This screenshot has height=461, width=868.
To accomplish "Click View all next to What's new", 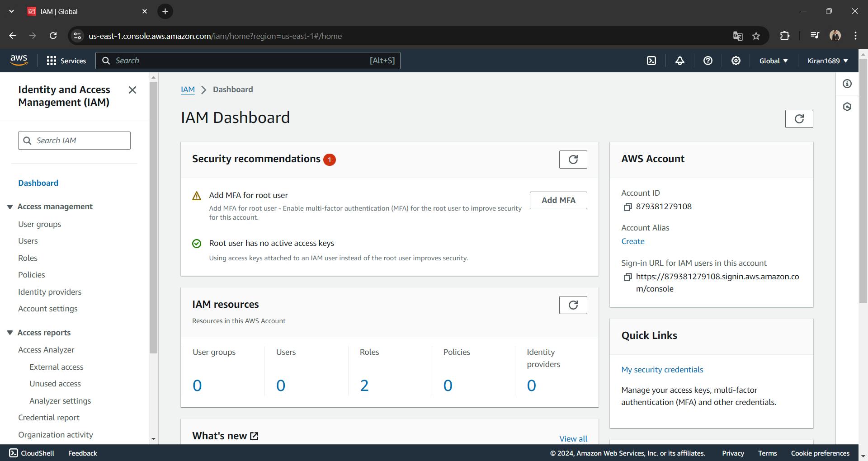I will (x=573, y=438).
